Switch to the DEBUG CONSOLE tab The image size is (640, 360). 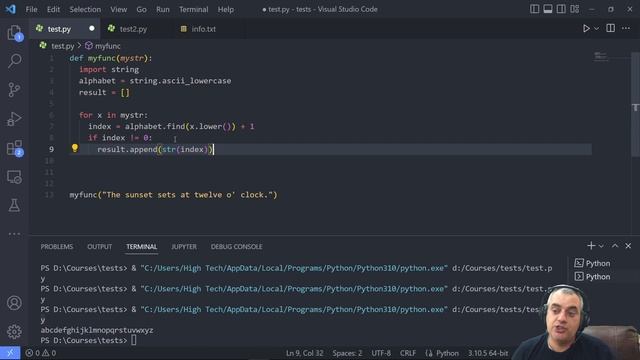coord(236,247)
